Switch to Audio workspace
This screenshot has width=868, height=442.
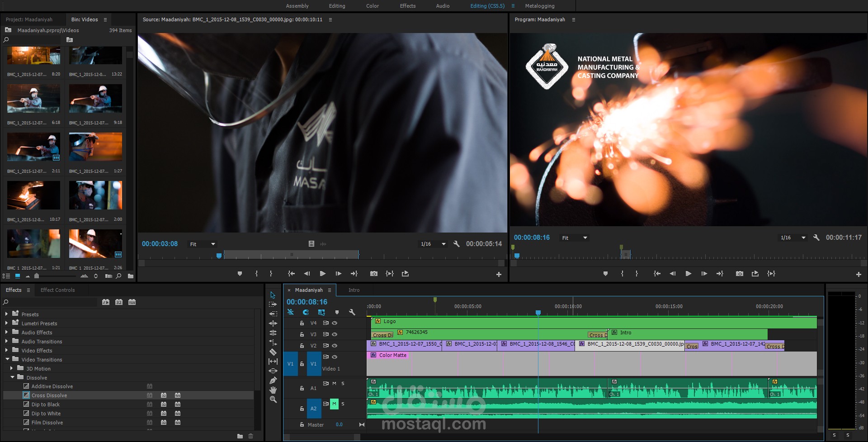[x=443, y=6]
